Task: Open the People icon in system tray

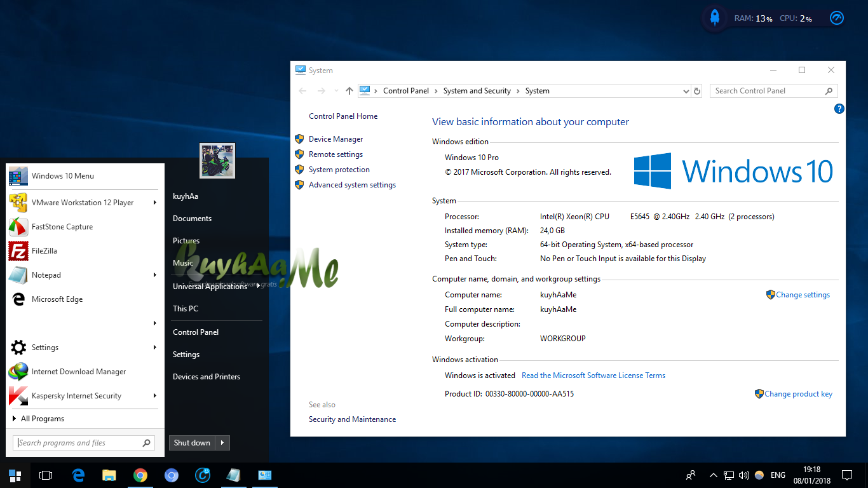Action: click(x=691, y=475)
